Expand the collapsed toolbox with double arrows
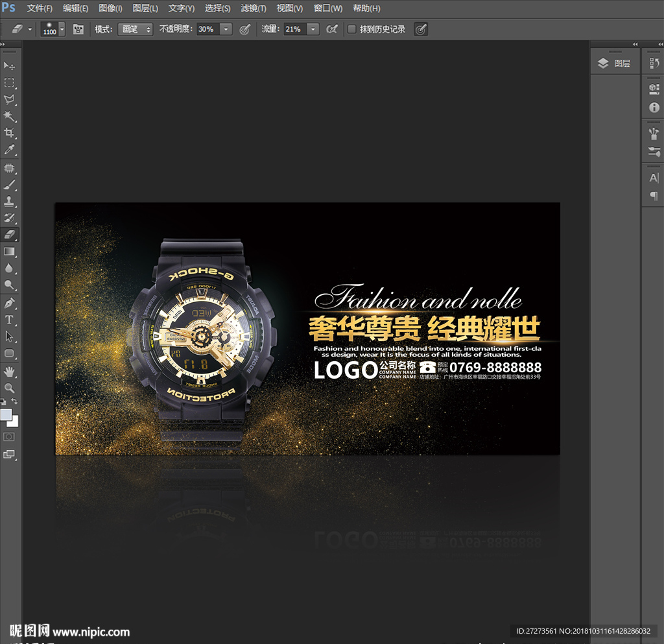This screenshot has height=644, width=664. point(3,44)
